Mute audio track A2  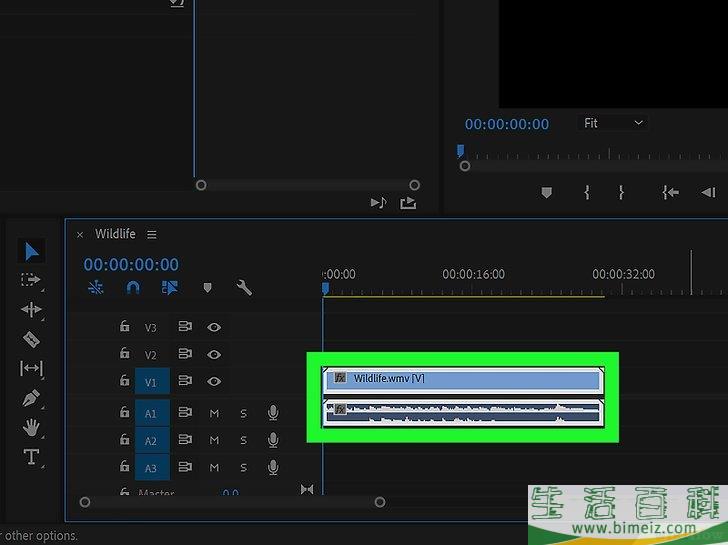pyautogui.click(x=214, y=440)
